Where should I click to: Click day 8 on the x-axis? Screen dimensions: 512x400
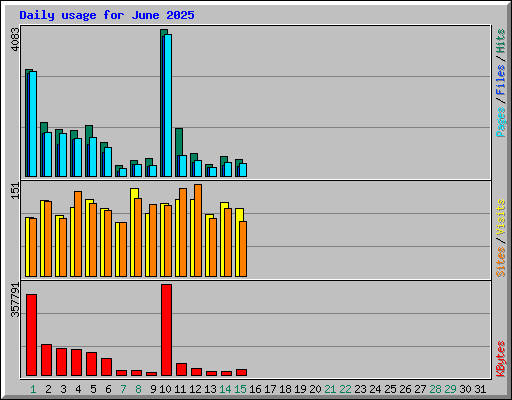click(x=138, y=389)
